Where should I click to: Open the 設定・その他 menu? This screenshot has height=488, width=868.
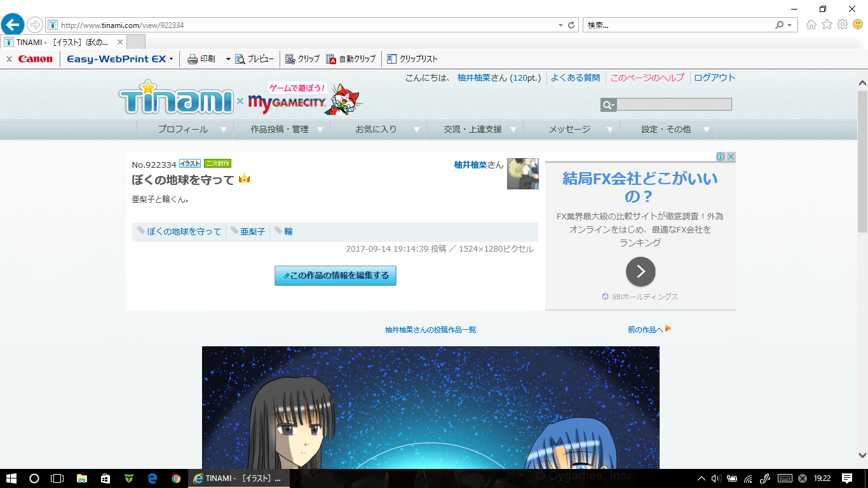(668, 129)
